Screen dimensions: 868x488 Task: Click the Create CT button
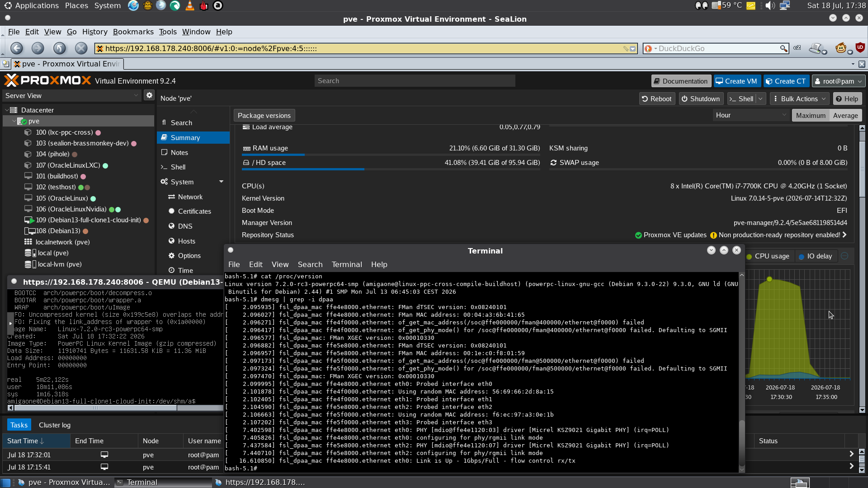[x=786, y=81]
